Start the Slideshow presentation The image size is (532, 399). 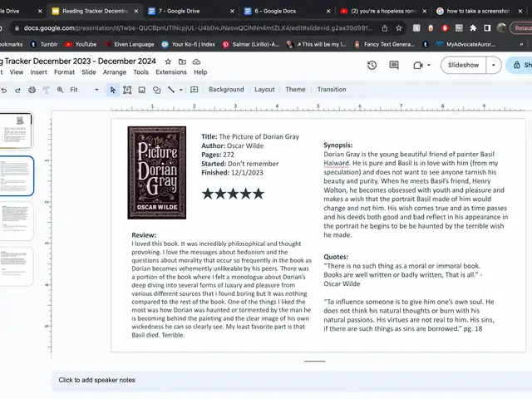tap(463, 65)
